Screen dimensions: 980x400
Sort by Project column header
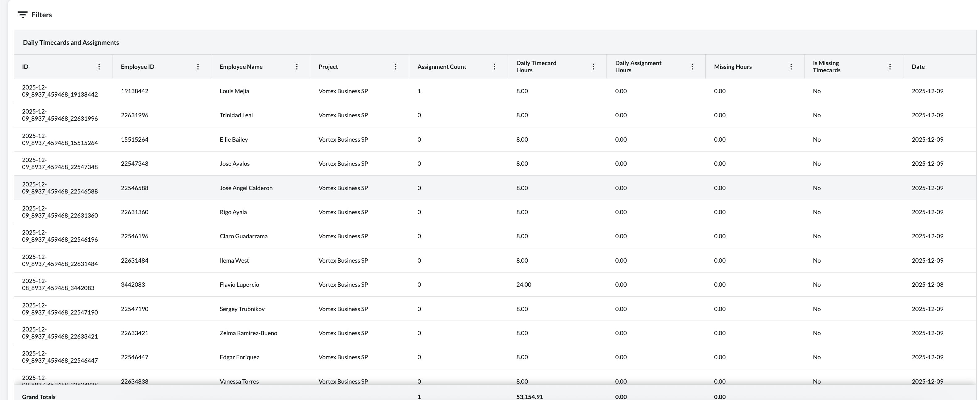tap(328, 67)
